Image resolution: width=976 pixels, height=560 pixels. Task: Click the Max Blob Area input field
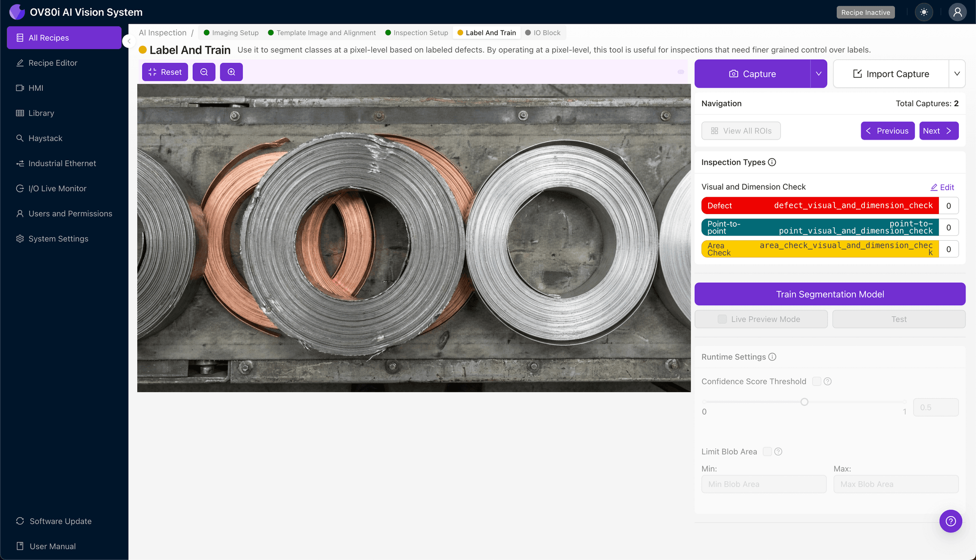click(896, 484)
